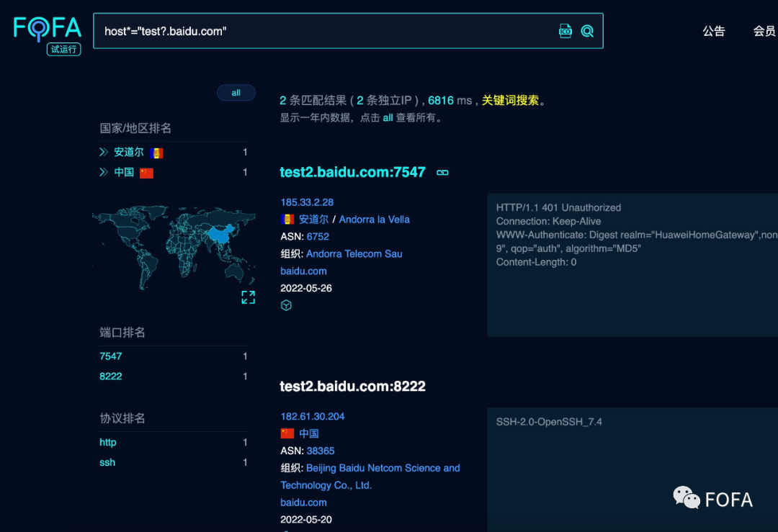Image resolution: width=778 pixels, height=532 pixels.
Task: Click the date 2022-05-26
Action: tap(306, 288)
